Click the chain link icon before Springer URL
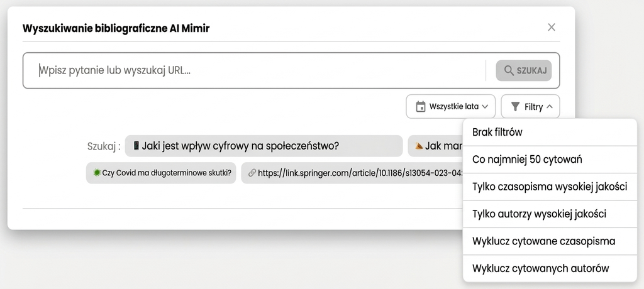Image resolution: width=644 pixels, height=289 pixels. tap(252, 173)
